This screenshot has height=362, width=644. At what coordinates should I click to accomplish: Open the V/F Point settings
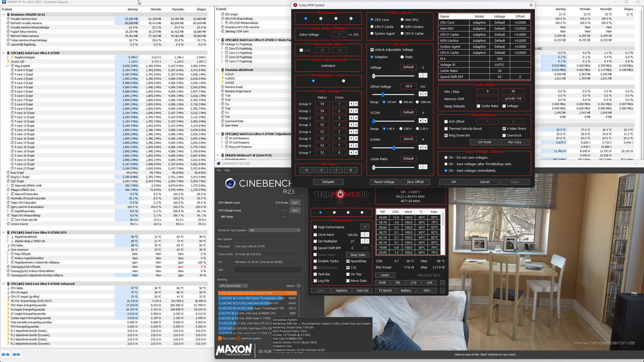click(484, 142)
